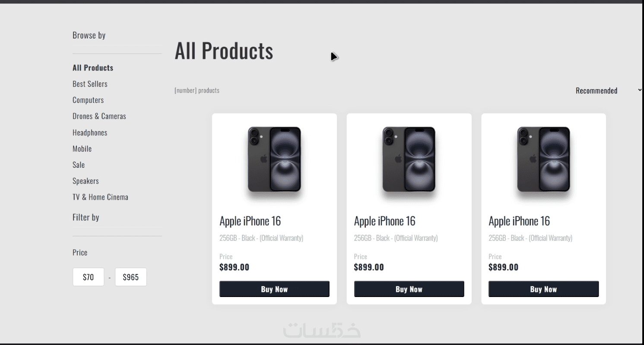Select All Products category

pos(93,68)
